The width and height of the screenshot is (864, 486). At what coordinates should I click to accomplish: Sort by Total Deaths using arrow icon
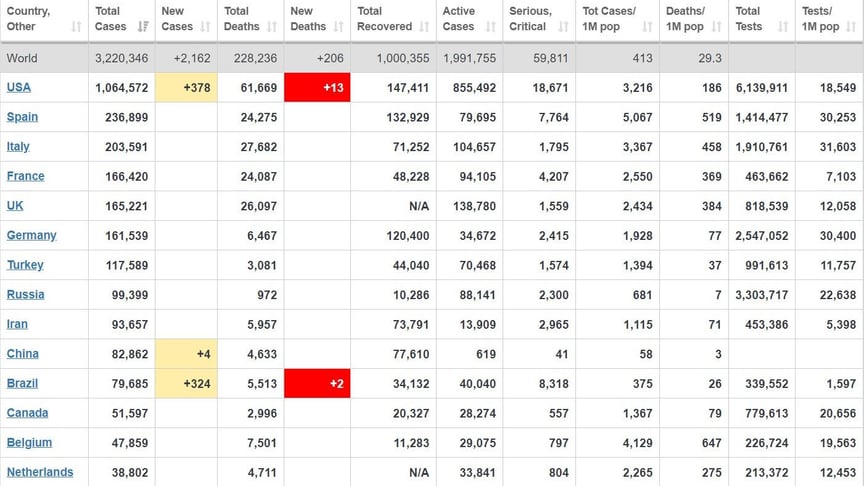coord(272,27)
